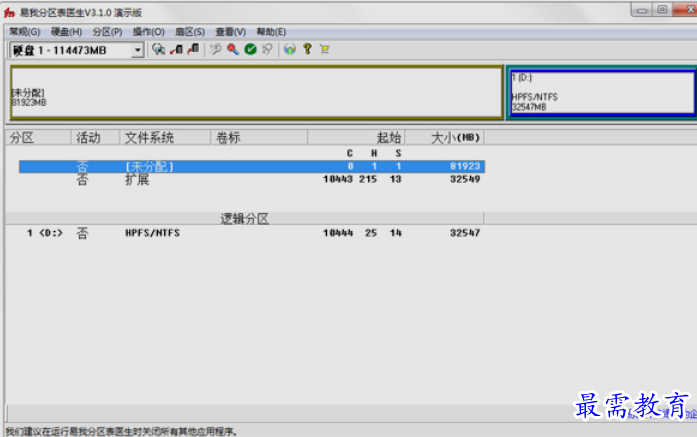Click the yellow question mark help icon

pyautogui.click(x=307, y=49)
